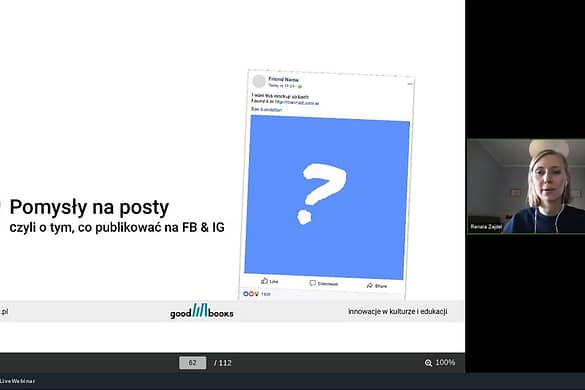Open the URL link in post text

point(297,102)
